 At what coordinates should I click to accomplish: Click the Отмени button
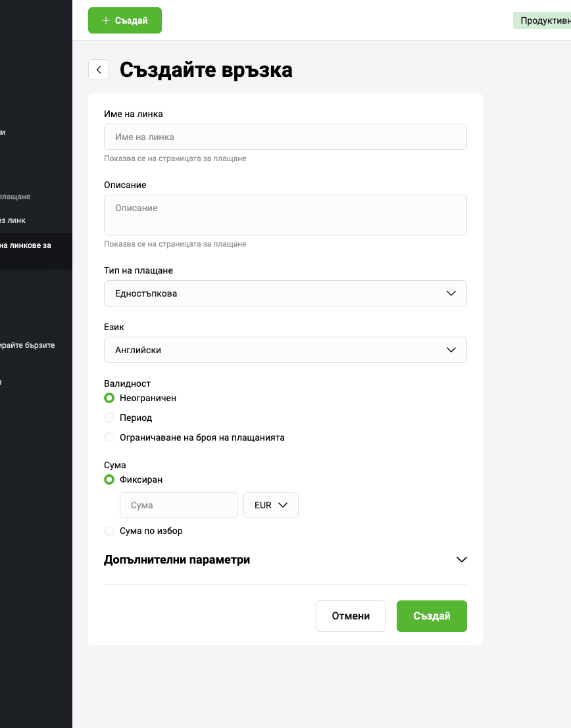(351, 616)
